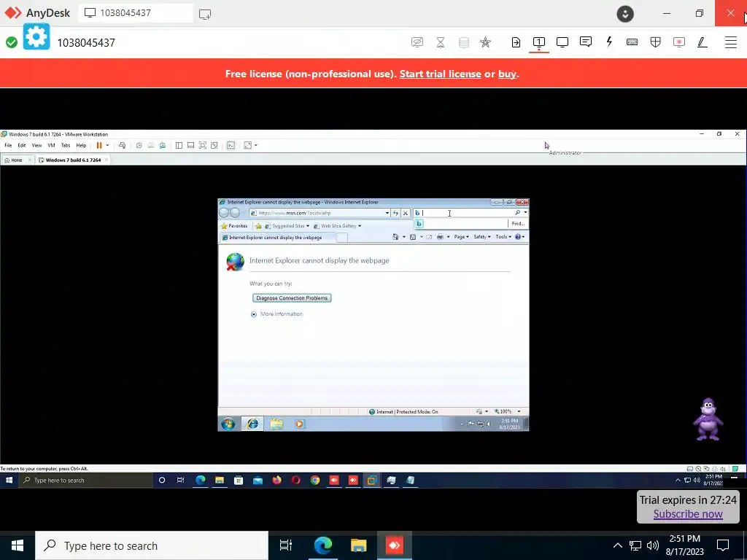Viewport: 747px width, 560px height.
Task: Click the AnyDesk circular download arrow icon
Action: [x=625, y=14]
